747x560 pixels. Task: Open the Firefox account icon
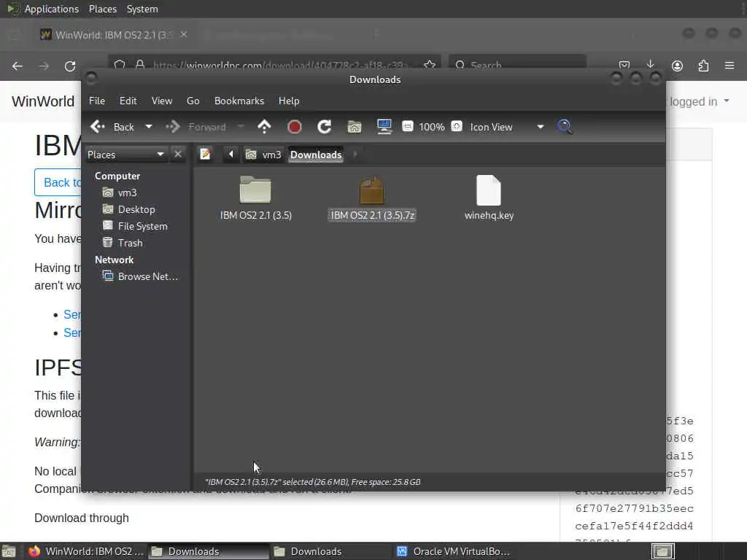[677, 66]
